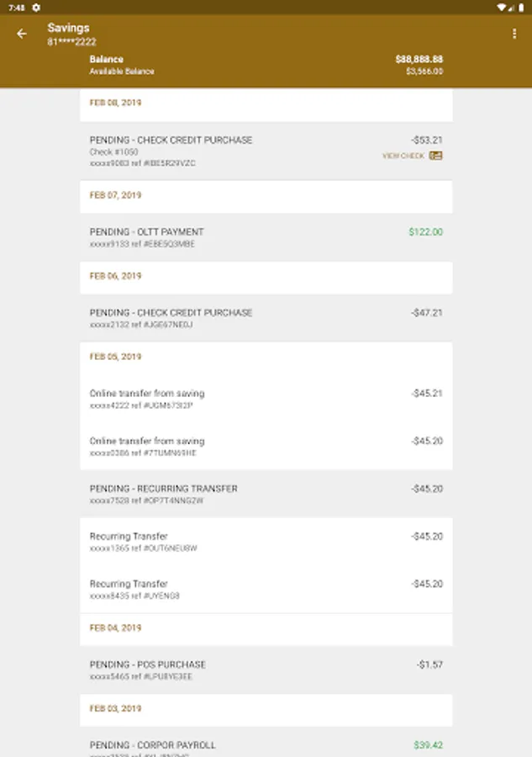Open the three-dot overflow menu
The width and height of the screenshot is (532, 757).
coord(514,34)
